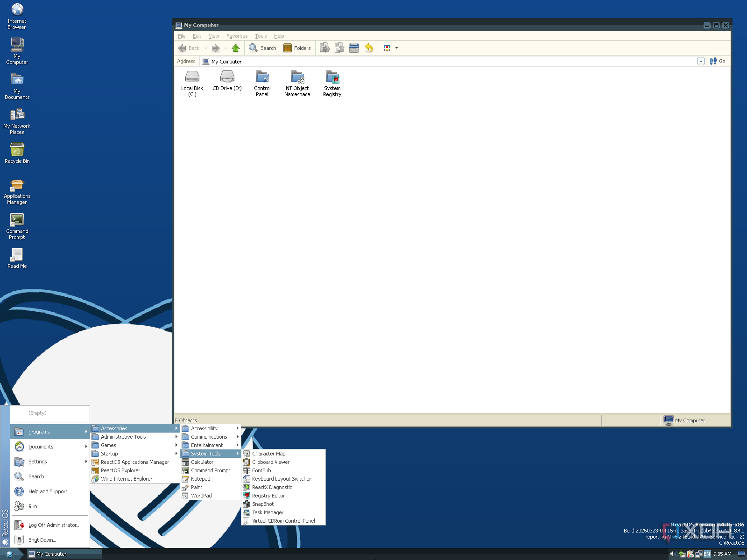Screen dimensions: 747x560
Task: Open Read Me desktop icon
Action: pos(17,258)
